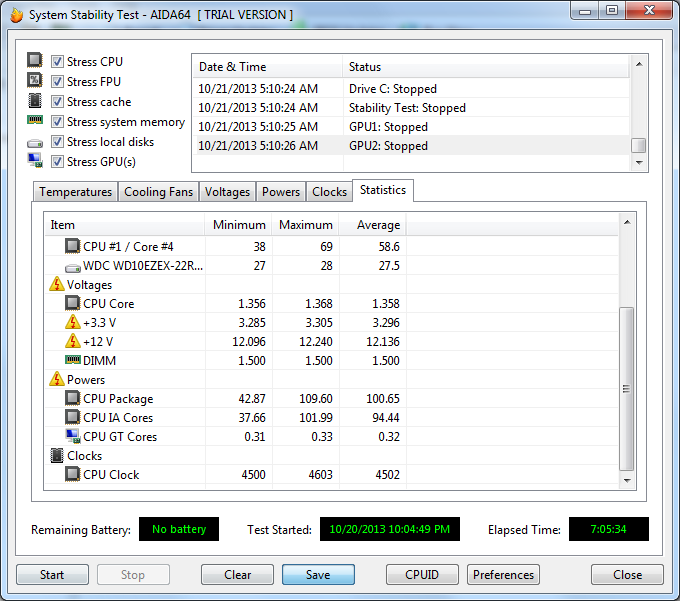Click the warning icon of Voltages group
Viewport: 680px width, 601px height.
click(56, 284)
